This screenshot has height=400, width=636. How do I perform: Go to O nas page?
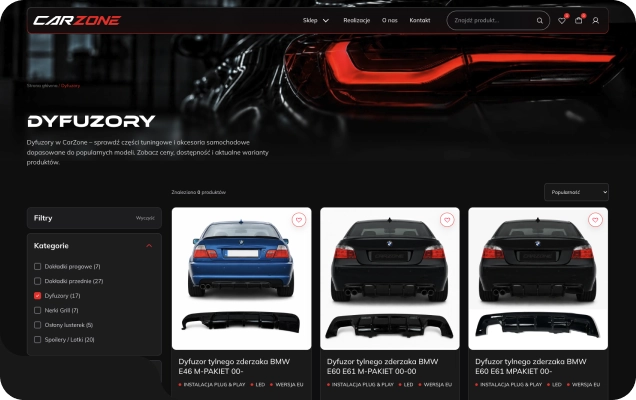tap(389, 20)
